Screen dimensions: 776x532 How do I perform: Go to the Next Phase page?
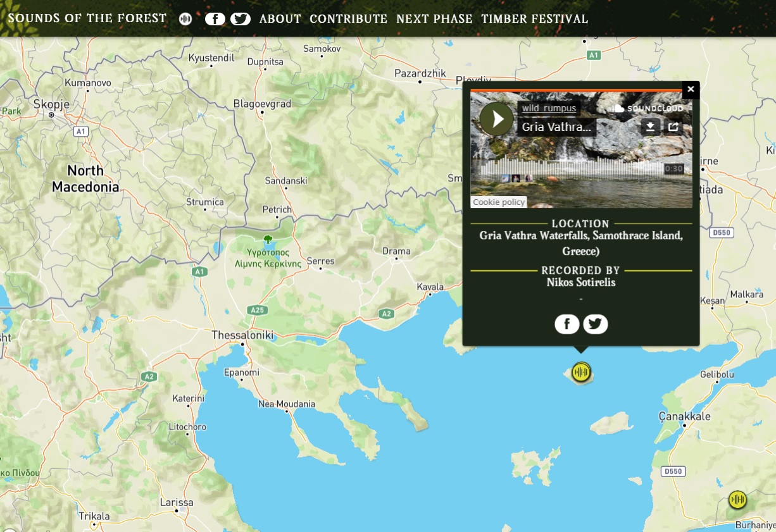click(434, 19)
